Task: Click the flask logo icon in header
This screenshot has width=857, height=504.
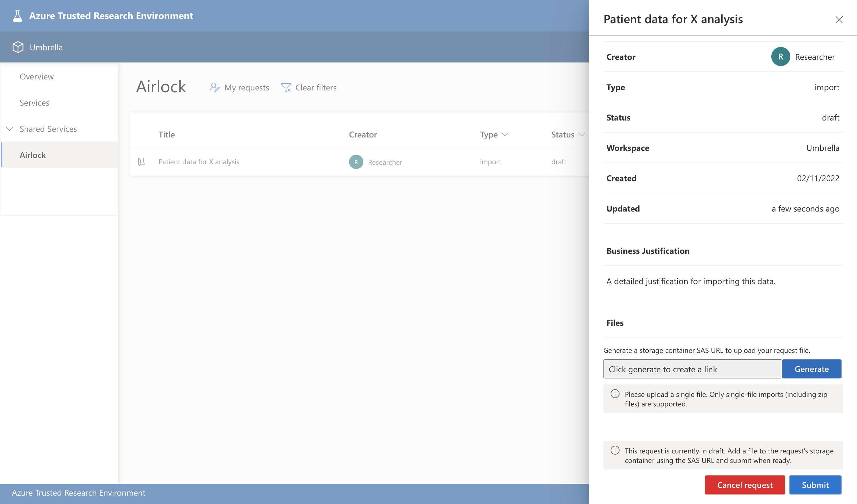Action: tap(17, 16)
